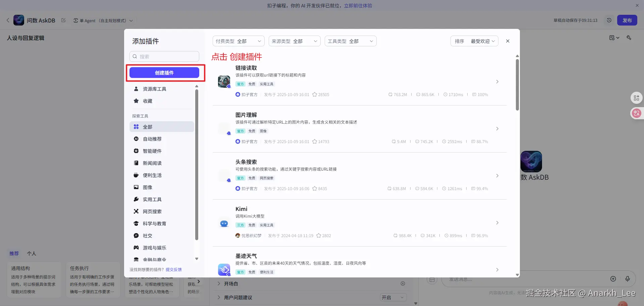
Task: Expand the 图片理解 plugin row chevron
Action: point(497,129)
